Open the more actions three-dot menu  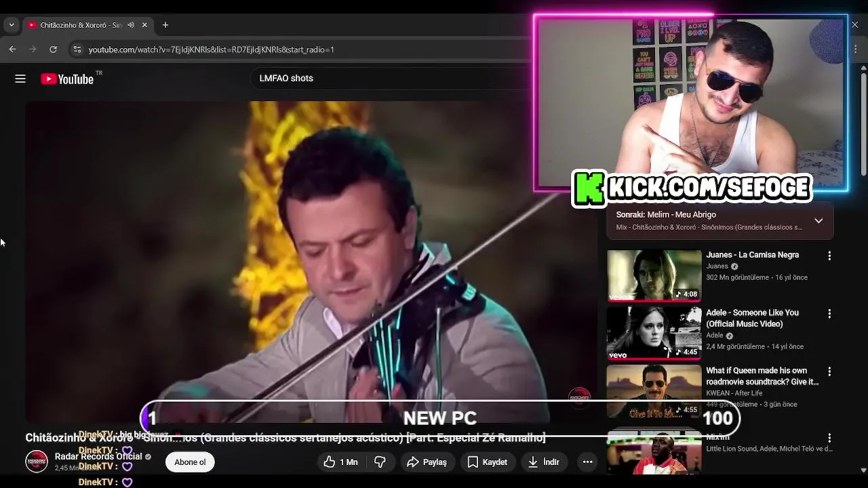pyautogui.click(x=587, y=462)
